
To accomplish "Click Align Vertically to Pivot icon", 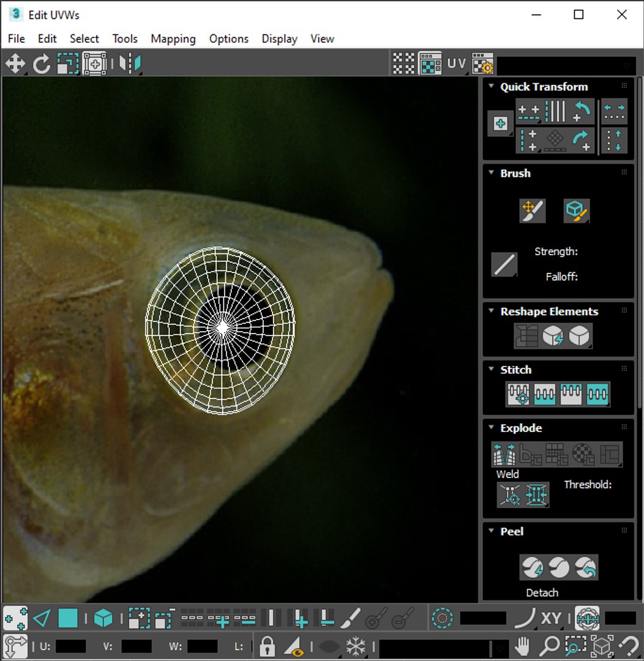I will pos(529,140).
